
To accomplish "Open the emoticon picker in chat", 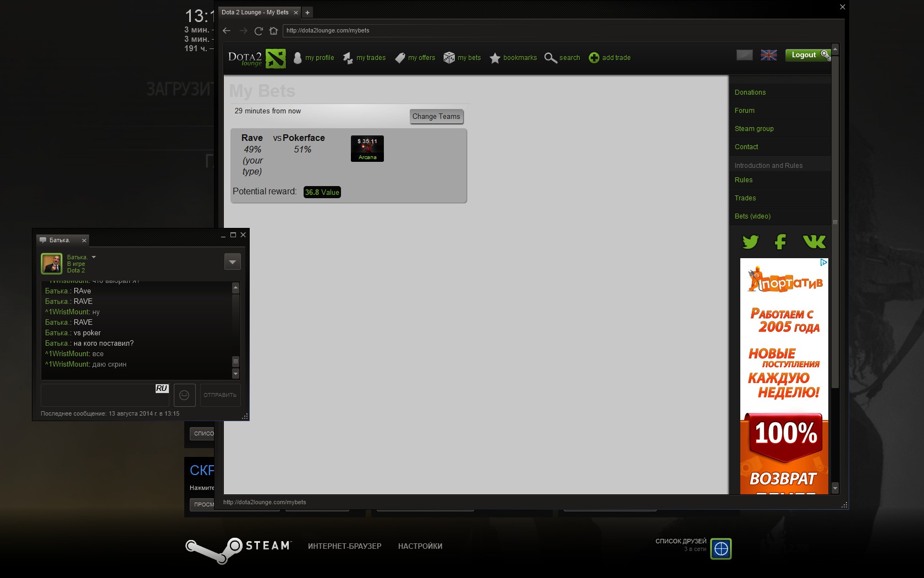I will [x=185, y=395].
